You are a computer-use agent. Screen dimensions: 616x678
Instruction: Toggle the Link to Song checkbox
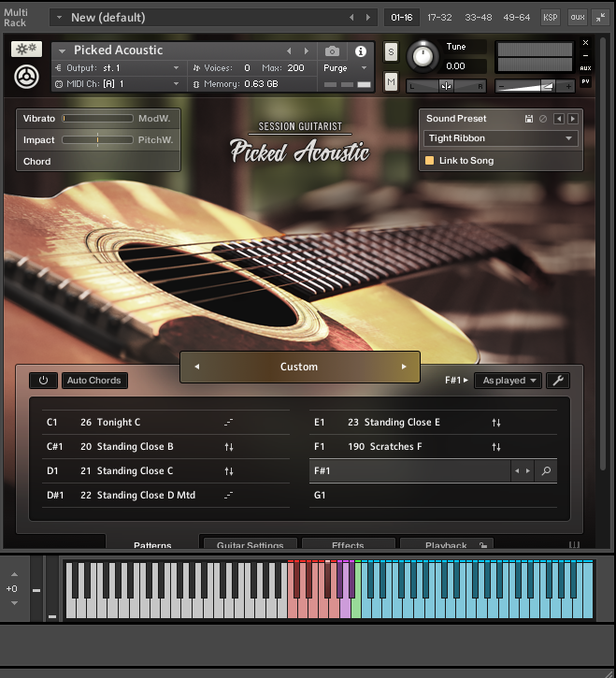429,161
